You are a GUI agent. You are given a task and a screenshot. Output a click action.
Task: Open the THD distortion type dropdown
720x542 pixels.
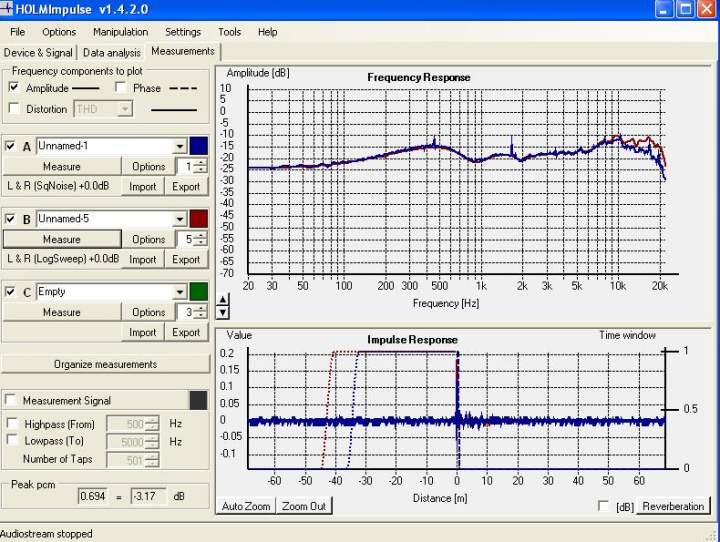pyautogui.click(x=125, y=109)
